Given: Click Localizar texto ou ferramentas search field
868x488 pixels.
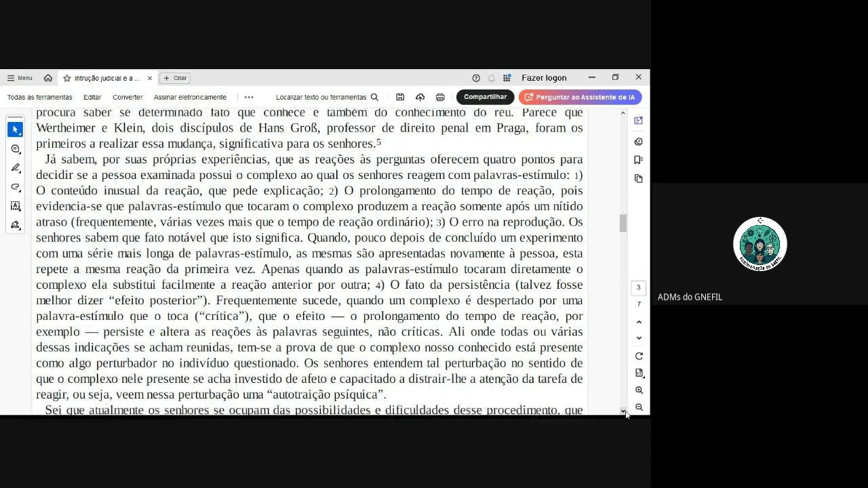Looking at the screenshot, I should pyautogui.click(x=327, y=97).
